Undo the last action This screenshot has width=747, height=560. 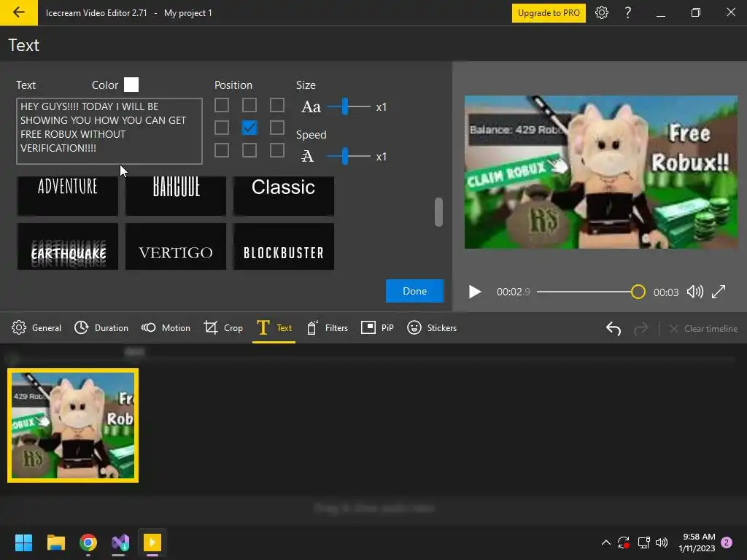tap(613, 328)
